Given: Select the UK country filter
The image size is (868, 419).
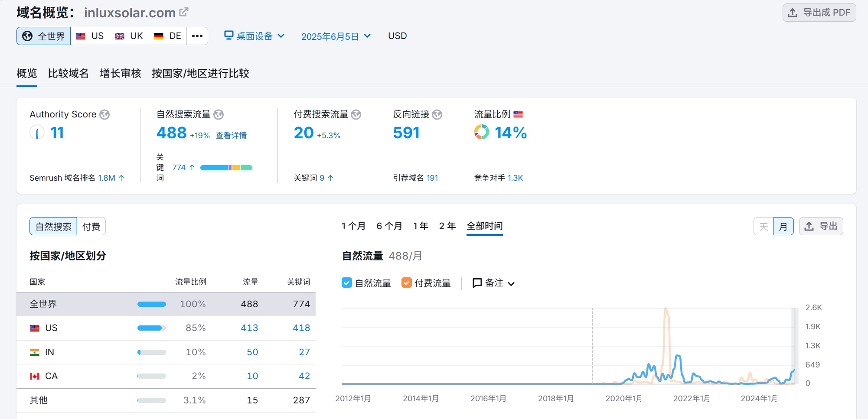Looking at the screenshot, I should click(129, 36).
